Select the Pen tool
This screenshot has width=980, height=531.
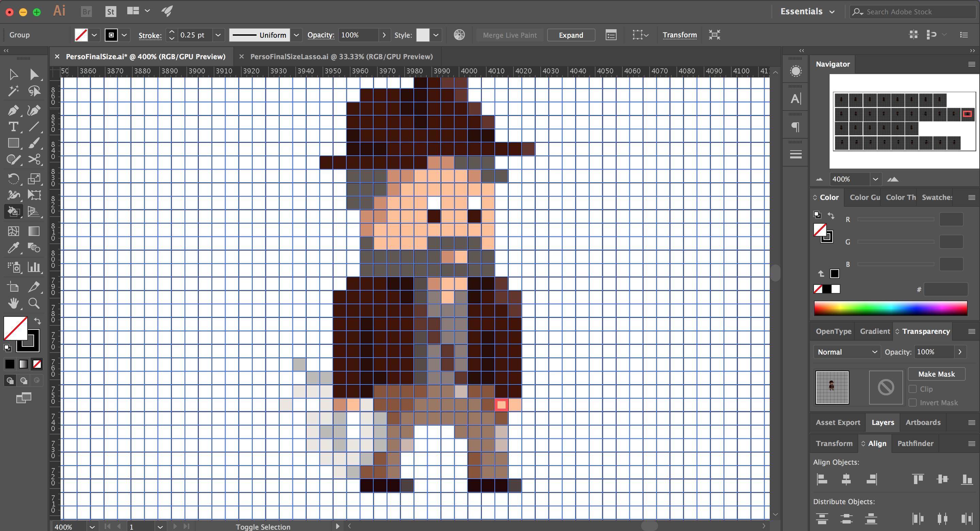(x=13, y=110)
